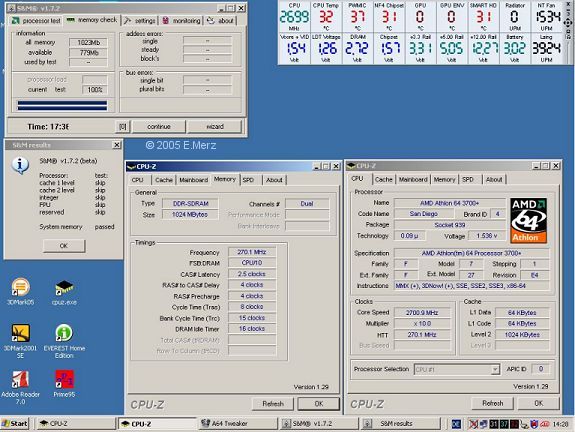
Task: Switch to the A64 Tweaker taskbar item
Action: pyautogui.click(x=238, y=424)
